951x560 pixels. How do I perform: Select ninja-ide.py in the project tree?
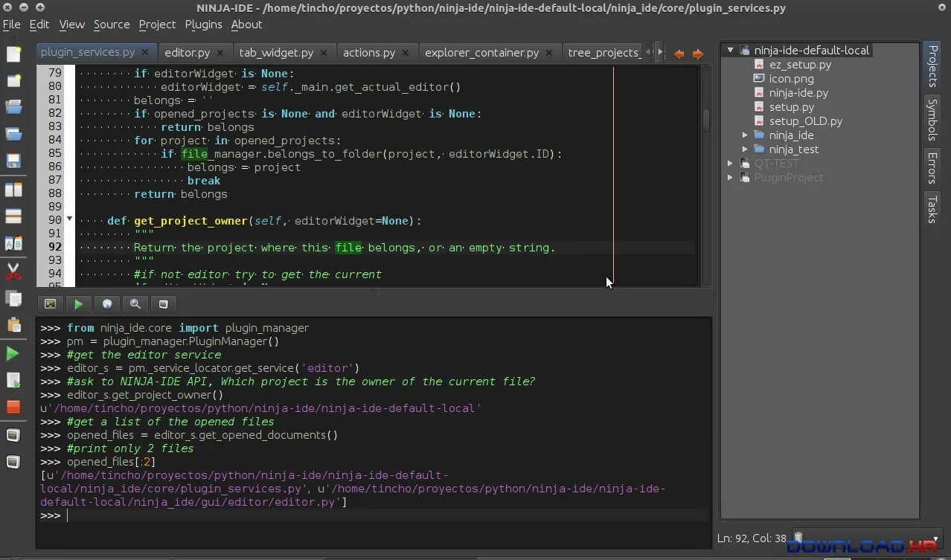pos(798,93)
